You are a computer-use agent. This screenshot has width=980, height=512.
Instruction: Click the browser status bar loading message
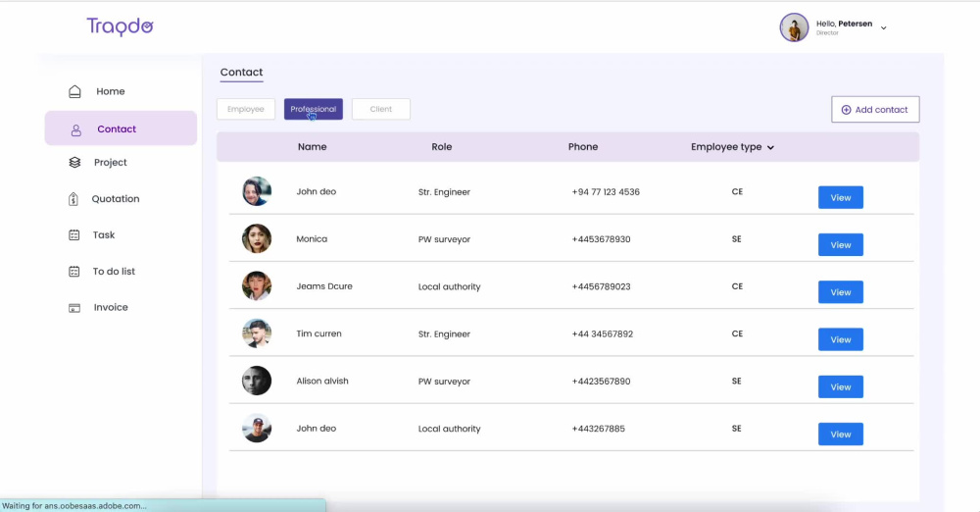click(74, 506)
